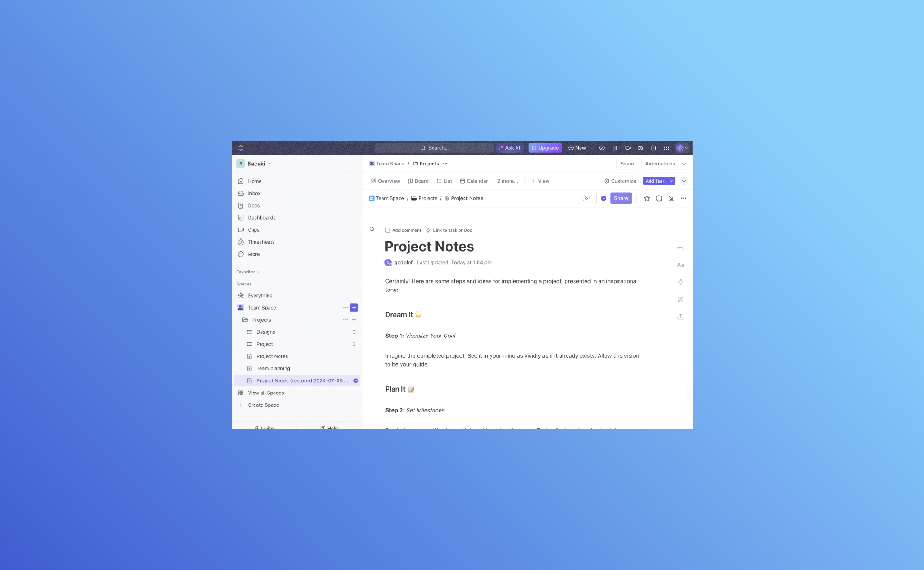Expand the 2 more views option

(508, 181)
